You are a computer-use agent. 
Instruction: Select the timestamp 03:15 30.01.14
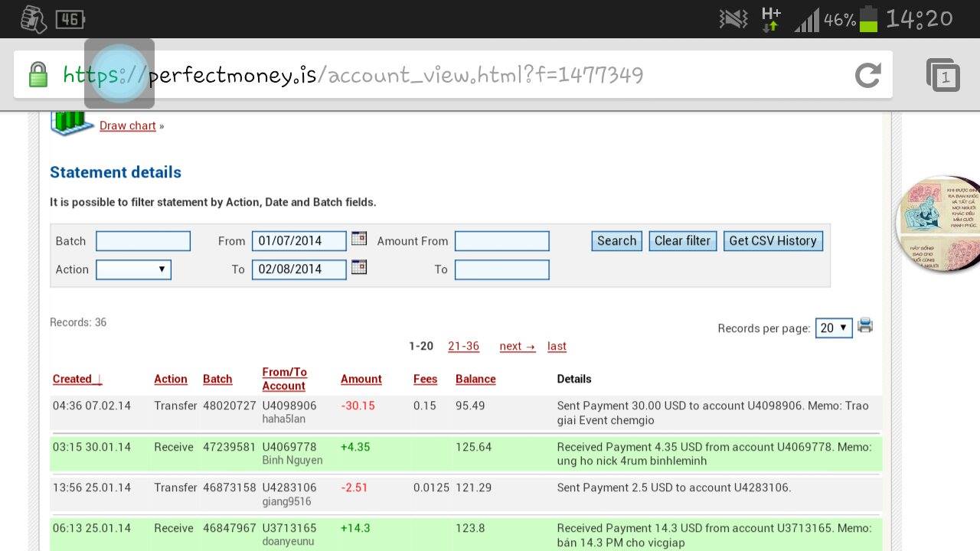coord(92,447)
